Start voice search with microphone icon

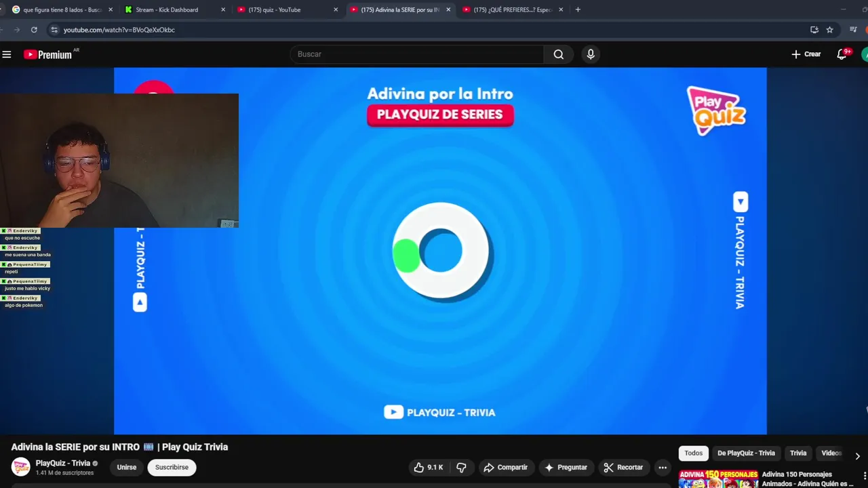(x=591, y=54)
